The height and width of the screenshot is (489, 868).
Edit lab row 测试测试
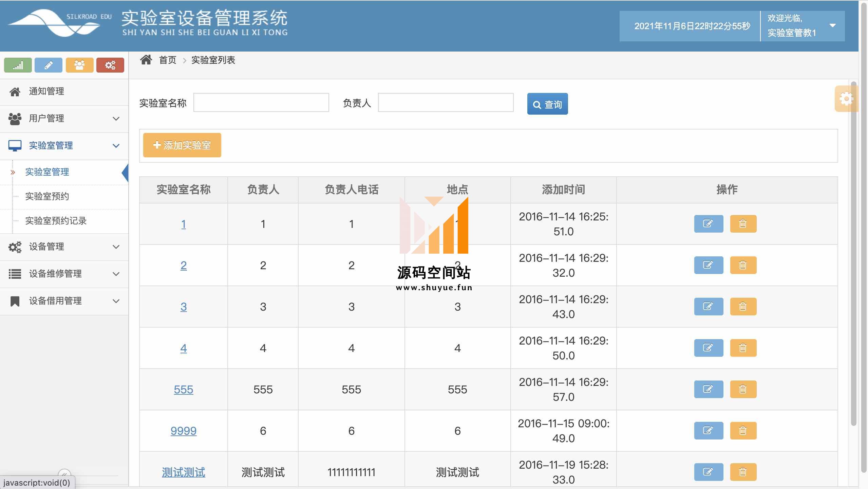[x=709, y=472]
